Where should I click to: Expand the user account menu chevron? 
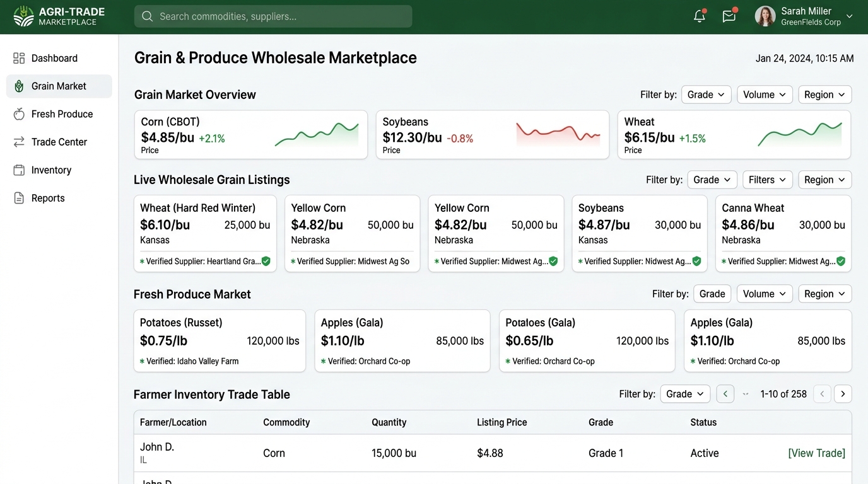(x=850, y=16)
